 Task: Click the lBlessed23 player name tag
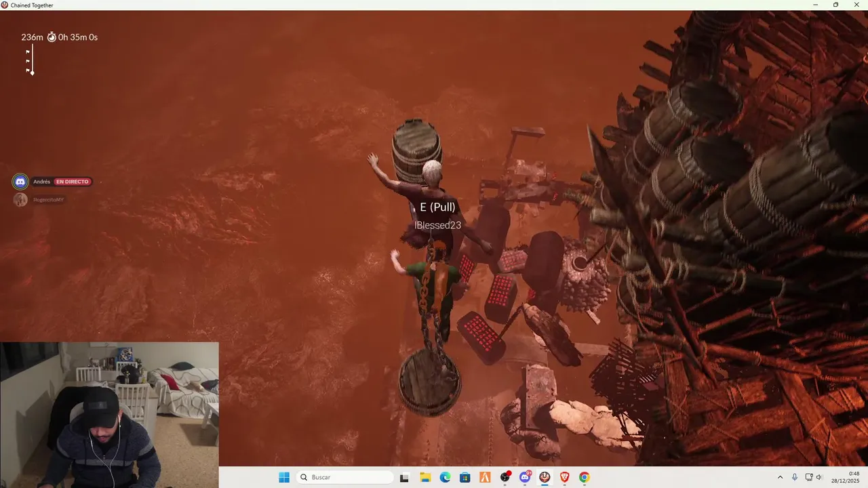click(438, 225)
